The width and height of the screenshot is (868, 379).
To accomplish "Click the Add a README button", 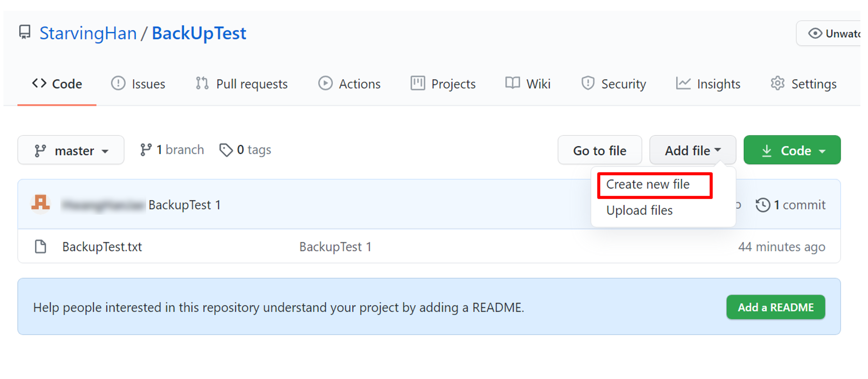I will point(776,307).
